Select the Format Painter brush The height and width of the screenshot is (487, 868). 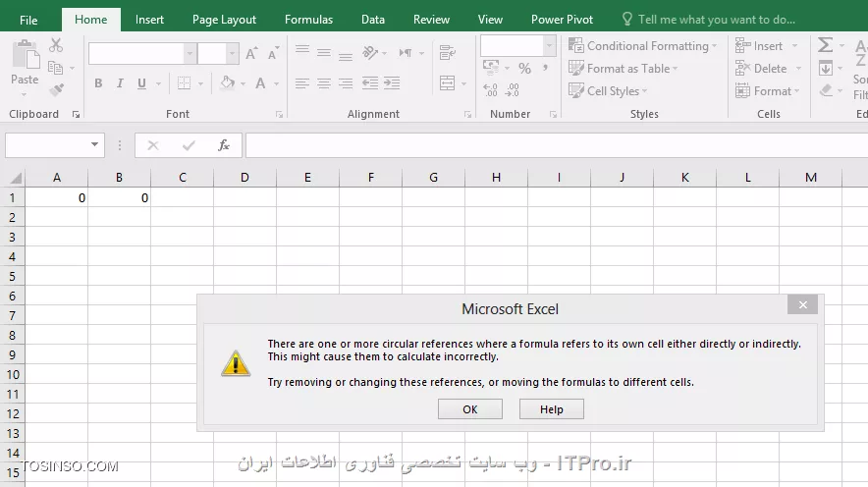click(x=56, y=89)
